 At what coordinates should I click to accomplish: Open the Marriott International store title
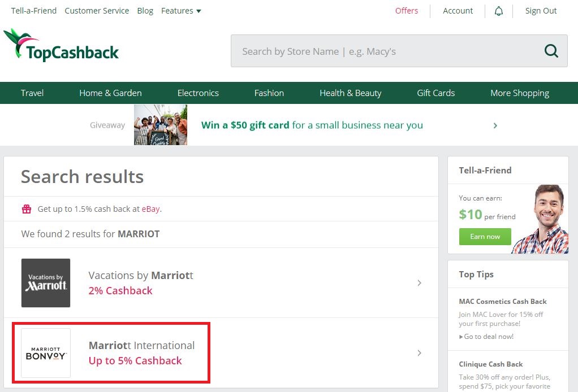pyautogui.click(x=141, y=345)
